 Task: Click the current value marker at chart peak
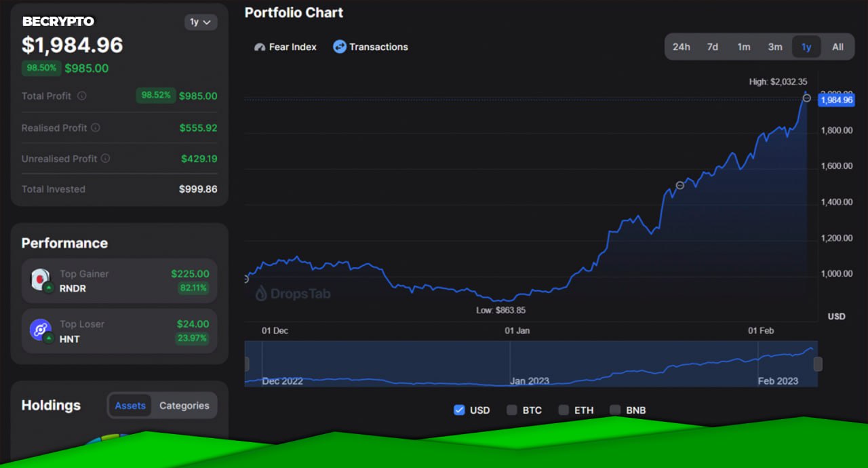(x=806, y=98)
